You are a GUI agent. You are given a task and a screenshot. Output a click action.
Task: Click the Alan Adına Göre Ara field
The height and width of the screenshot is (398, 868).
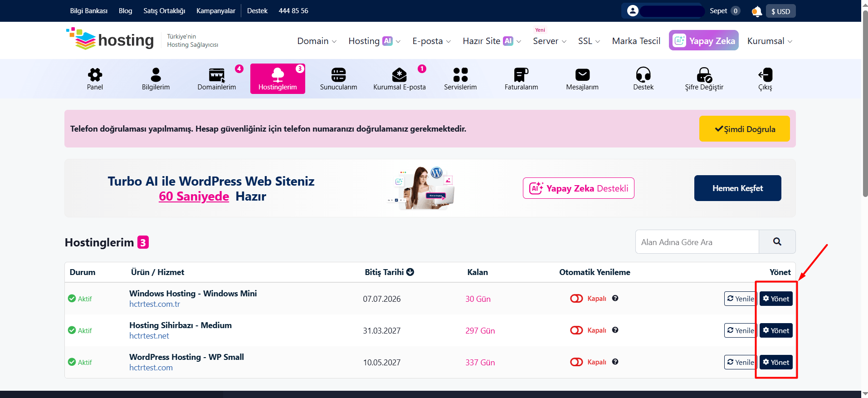(697, 242)
